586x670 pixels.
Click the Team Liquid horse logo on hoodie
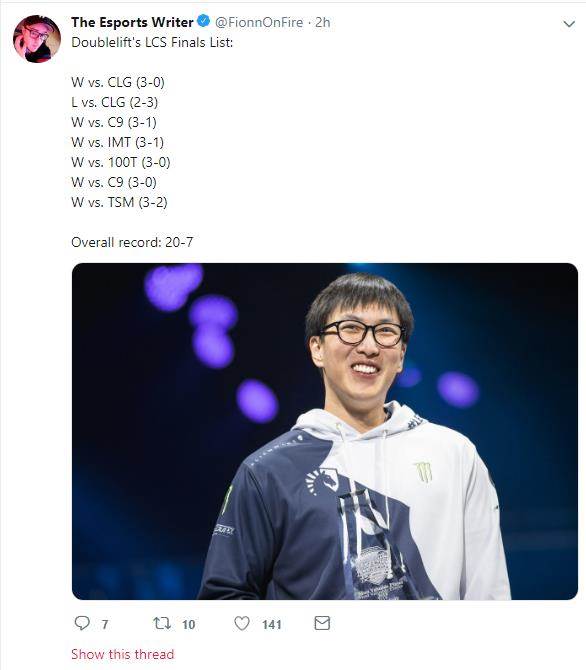point(322,481)
